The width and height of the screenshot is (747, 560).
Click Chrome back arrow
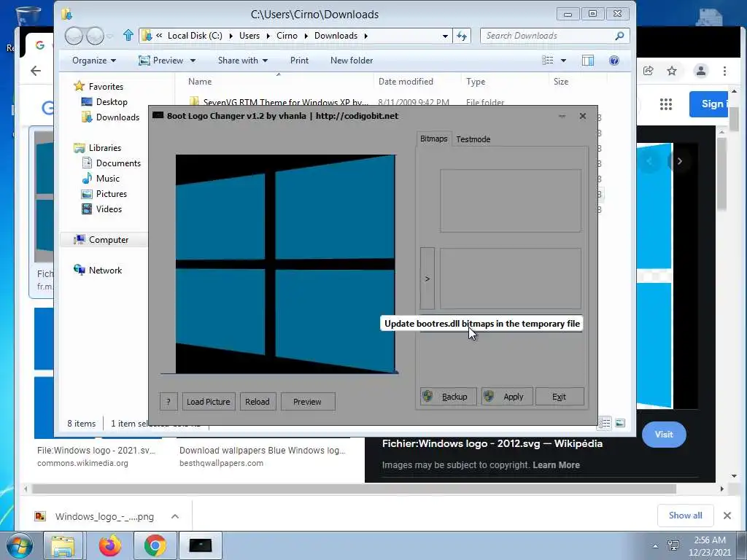click(35, 71)
